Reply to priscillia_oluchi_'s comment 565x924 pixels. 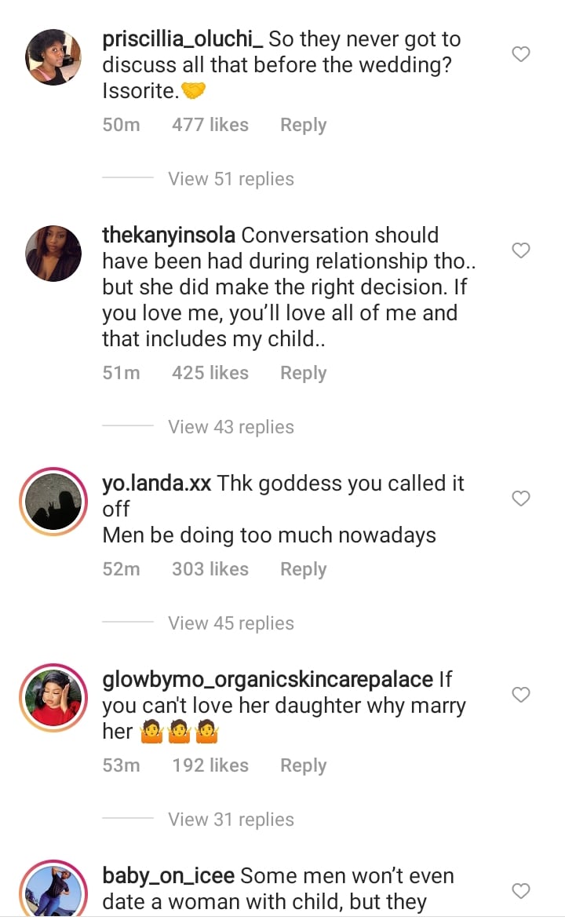click(303, 125)
